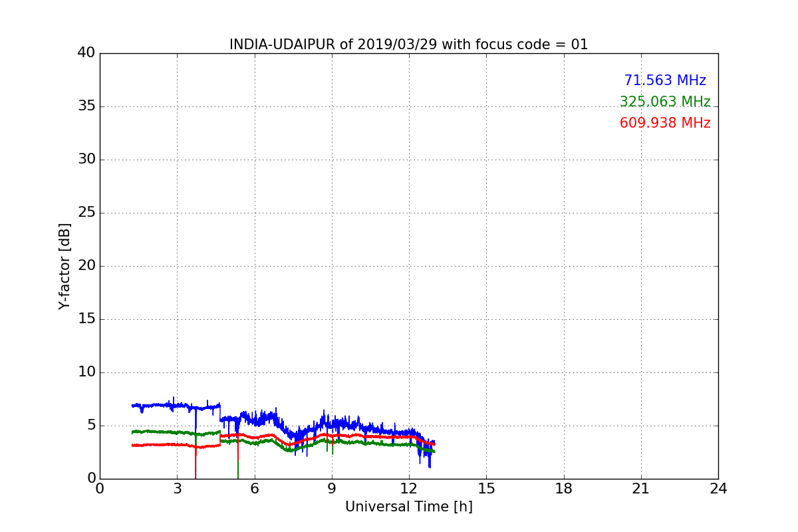Click the x-axis tick label 6
798x532 pixels.
(254, 489)
